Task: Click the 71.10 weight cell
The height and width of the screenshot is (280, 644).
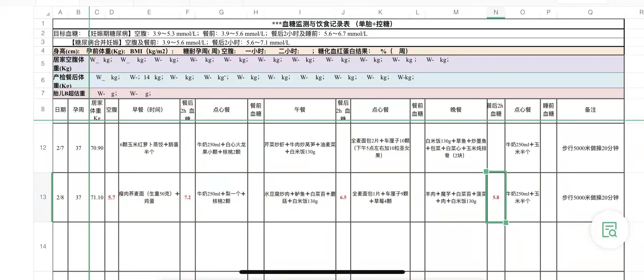Action: point(97,197)
